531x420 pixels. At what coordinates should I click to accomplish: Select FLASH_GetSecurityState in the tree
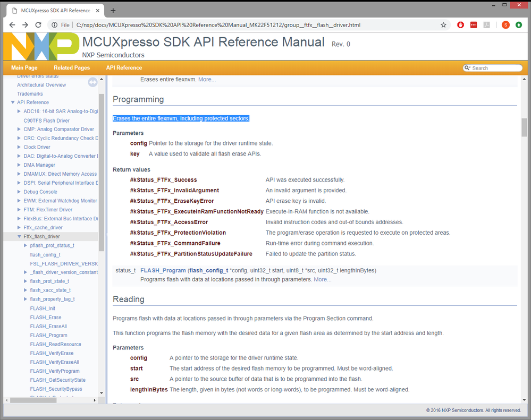pos(57,380)
